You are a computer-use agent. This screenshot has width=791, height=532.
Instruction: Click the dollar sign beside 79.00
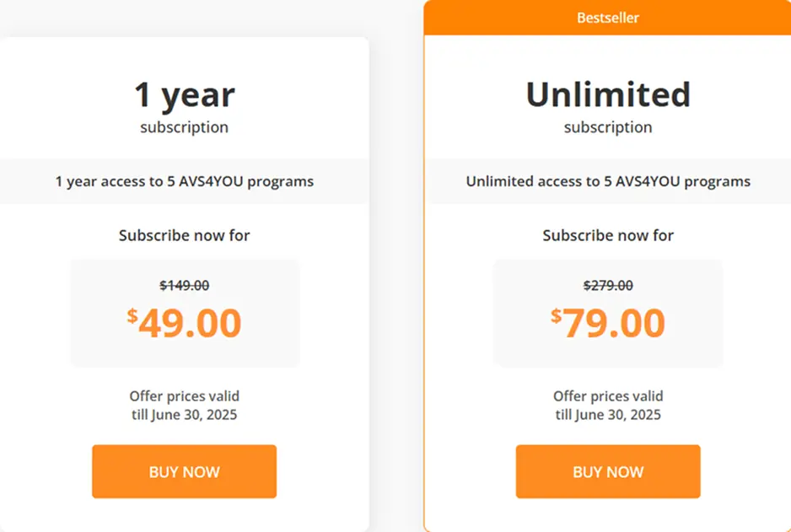click(556, 315)
